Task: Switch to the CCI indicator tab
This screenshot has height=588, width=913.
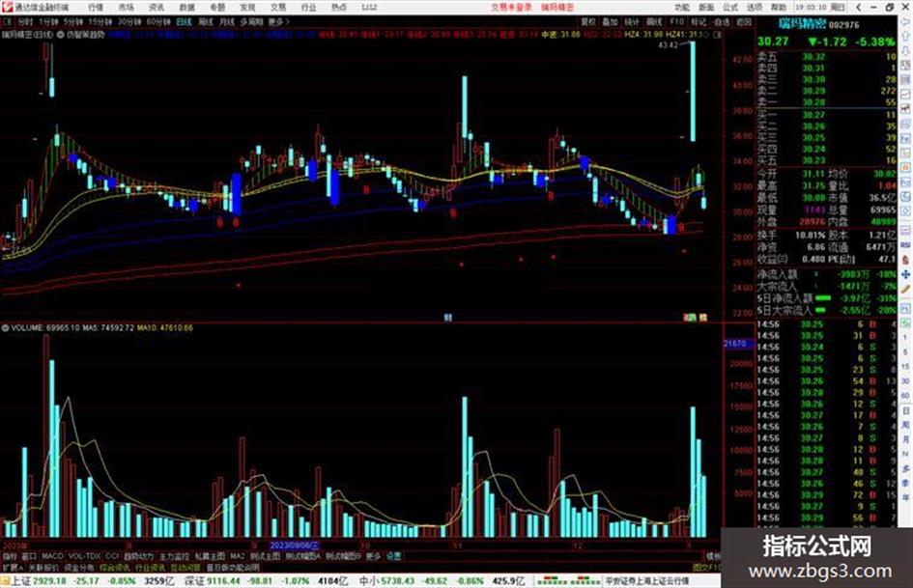Action: pos(112,556)
